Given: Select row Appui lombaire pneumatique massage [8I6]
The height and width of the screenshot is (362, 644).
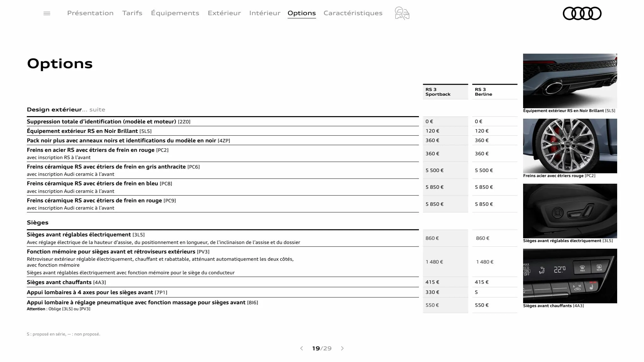Looking at the screenshot, I should [223, 305].
